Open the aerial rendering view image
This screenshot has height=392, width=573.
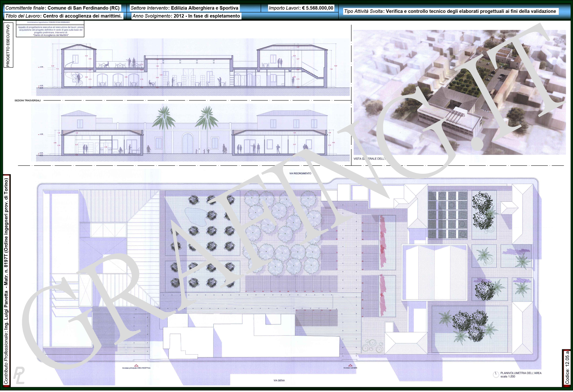[459, 93]
